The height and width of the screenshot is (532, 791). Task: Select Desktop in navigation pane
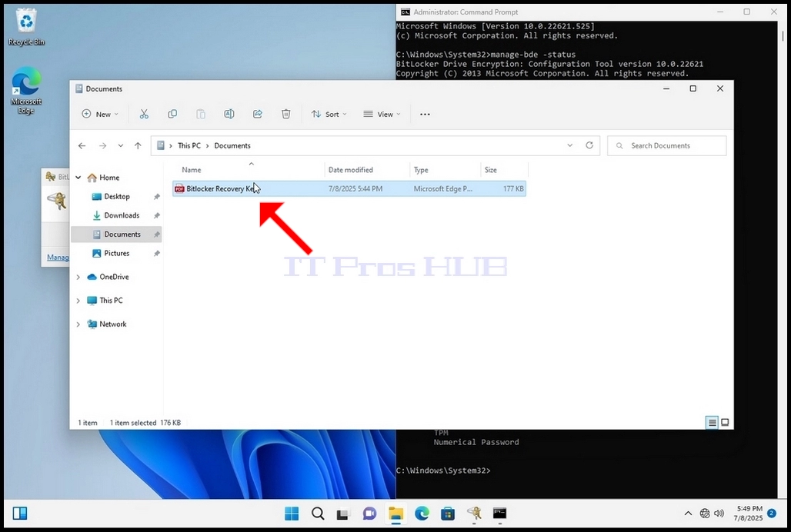pos(116,197)
